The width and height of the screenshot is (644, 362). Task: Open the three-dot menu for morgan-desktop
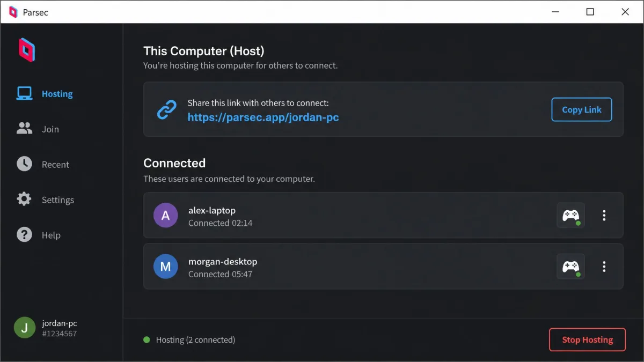point(604,267)
